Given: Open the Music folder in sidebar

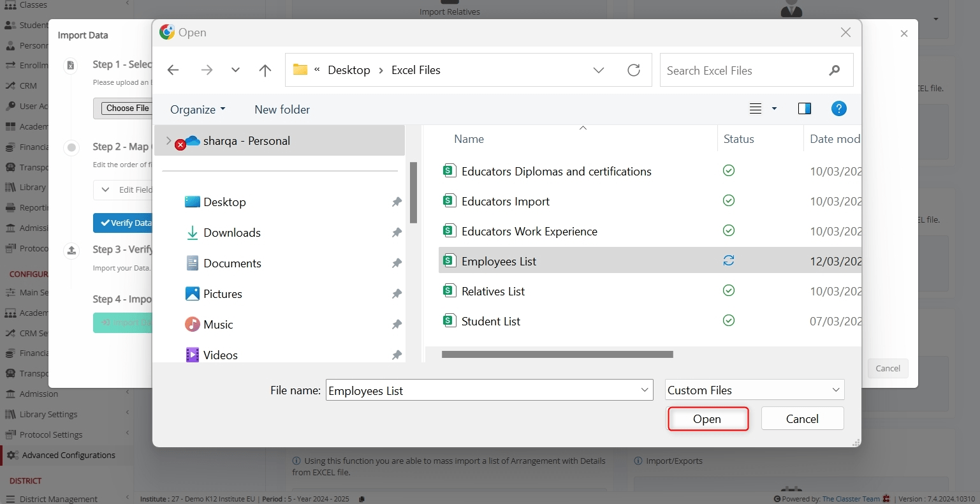Looking at the screenshot, I should coord(218,325).
